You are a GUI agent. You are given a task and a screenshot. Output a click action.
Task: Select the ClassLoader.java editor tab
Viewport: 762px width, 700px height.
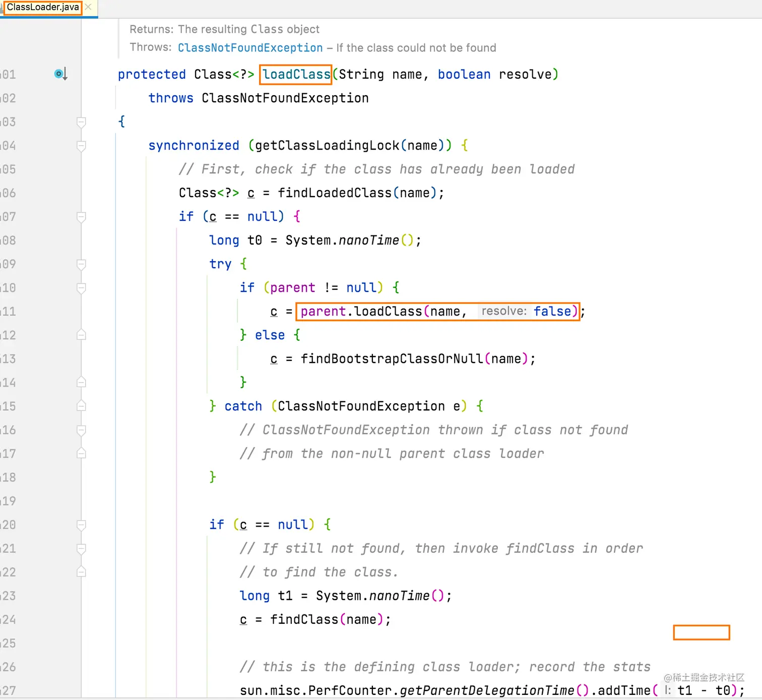[x=43, y=8]
